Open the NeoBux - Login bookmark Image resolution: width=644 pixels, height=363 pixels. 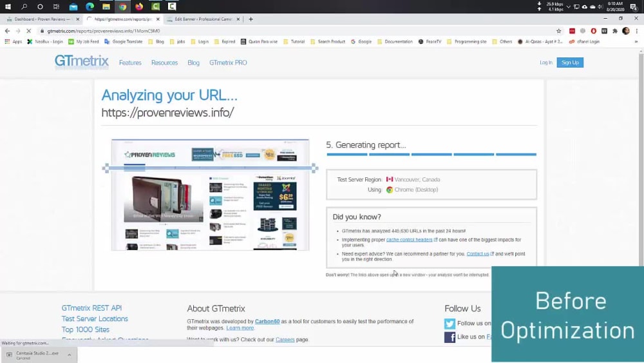click(45, 41)
